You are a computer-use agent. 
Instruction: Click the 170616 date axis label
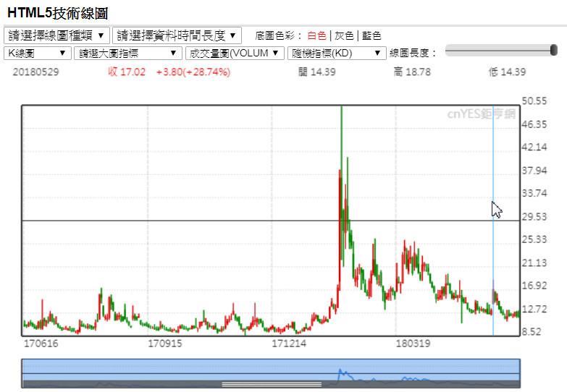(41, 344)
